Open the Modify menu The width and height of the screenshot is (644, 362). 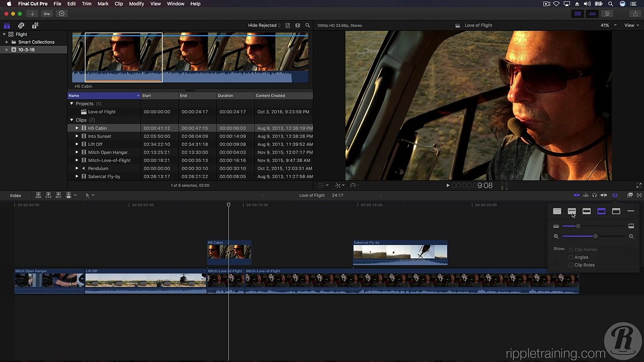[x=136, y=4]
